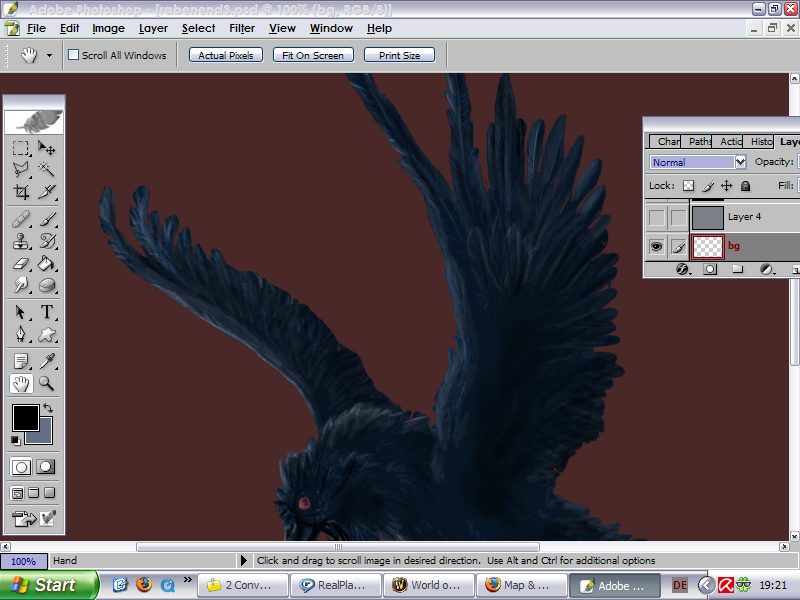Select the Move tool
The image size is (800, 600).
(x=47, y=148)
